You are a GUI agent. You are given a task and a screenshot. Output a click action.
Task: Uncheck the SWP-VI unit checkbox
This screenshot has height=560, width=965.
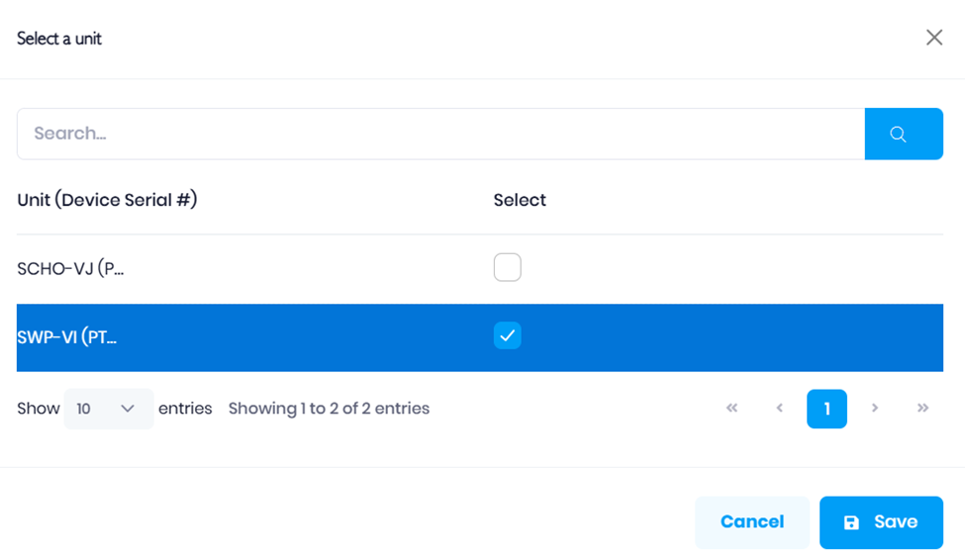pos(507,335)
